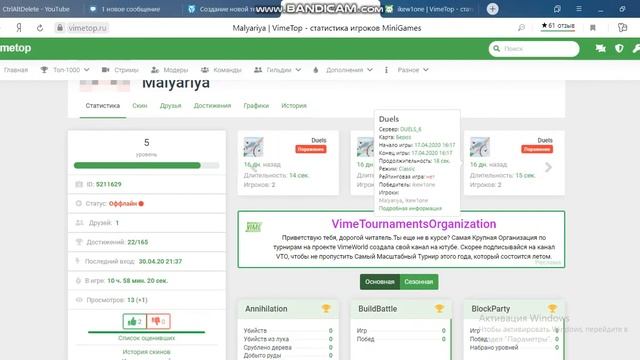The height and width of the screenshot is (360, 640).
Task: Open Команды in navigation bar
Action: click(x=221, y=70)
